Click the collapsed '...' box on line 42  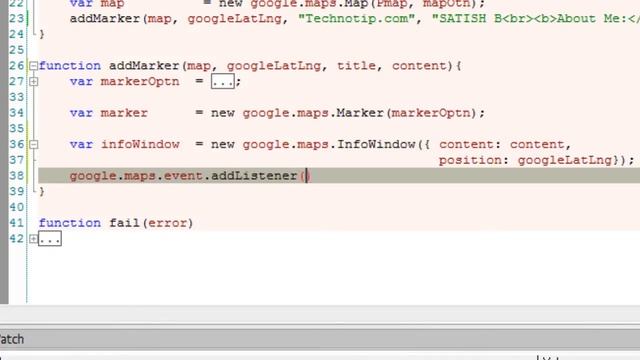(x=50, y=239)
